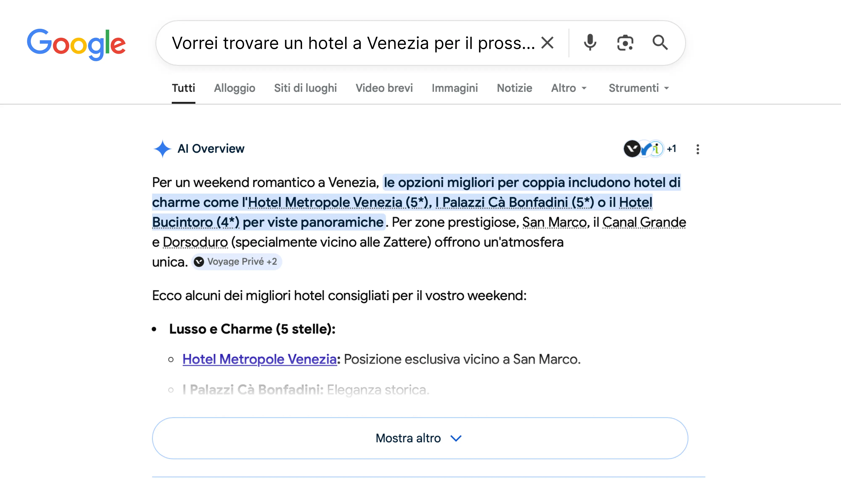Open AI Overview three-dot options menu
This screenshot has height=504, width=841.
point(698,149)
